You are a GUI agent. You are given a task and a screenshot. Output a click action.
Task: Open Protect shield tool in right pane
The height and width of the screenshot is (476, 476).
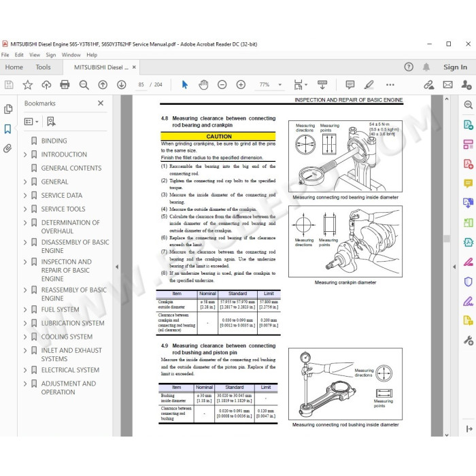(468, 282)
